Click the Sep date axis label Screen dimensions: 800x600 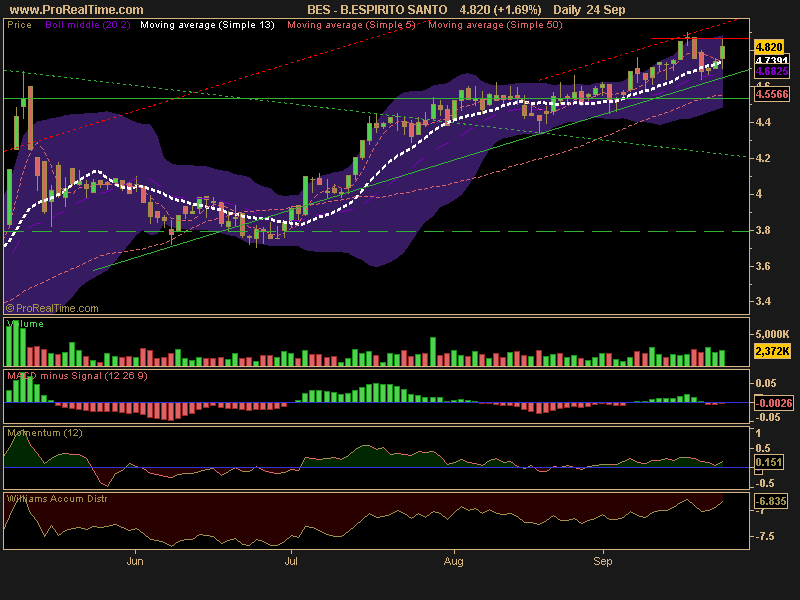(603, 562)
